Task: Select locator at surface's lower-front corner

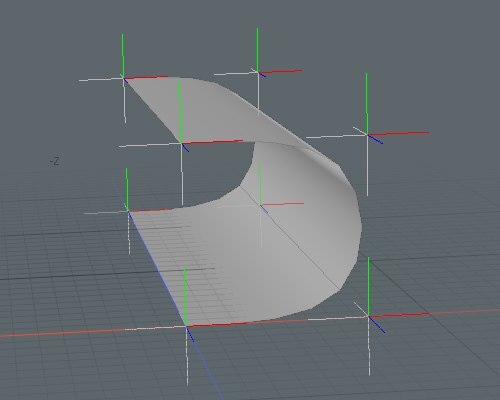Action: click(x=186, y=326)
